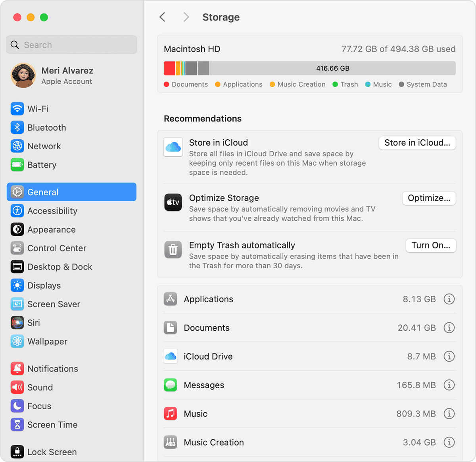Open details for Music Creation storage
This screenshot has height=462, width=476.
click(x=449, y=442)
